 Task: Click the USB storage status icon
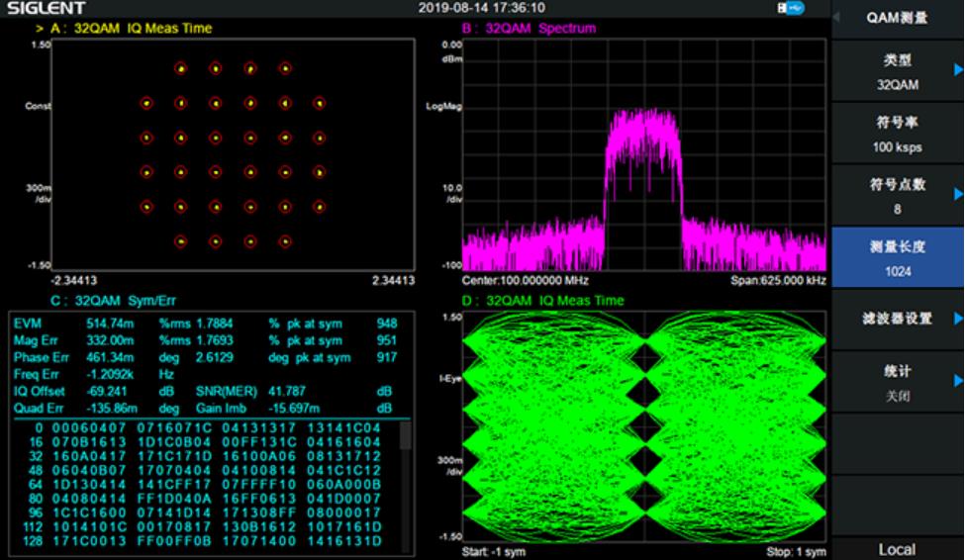tap(792, 8)
